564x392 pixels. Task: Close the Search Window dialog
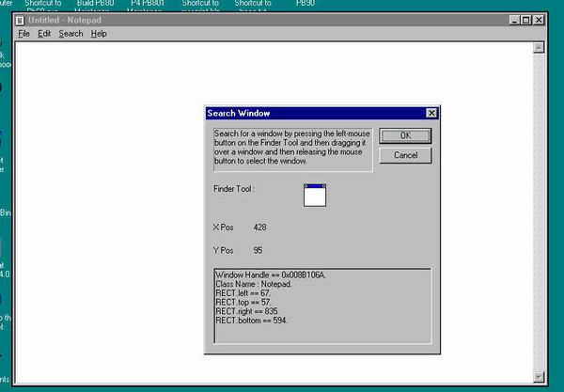point(431,114)
